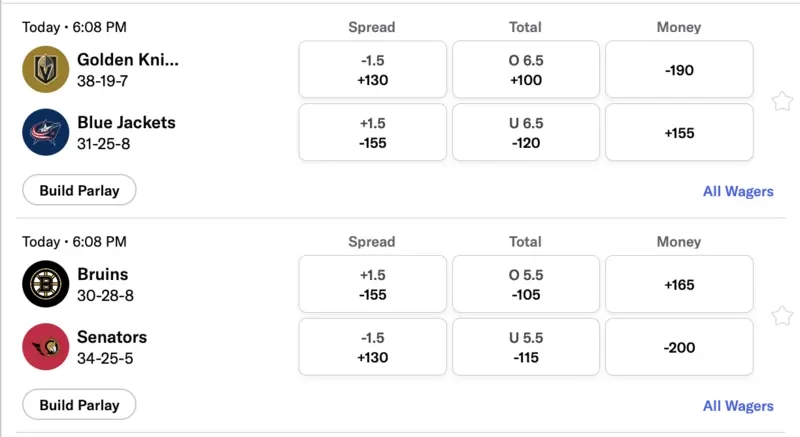The image size is (800, 437).
Task: View All Wagers for Bruins game
Action: point(738,406)
